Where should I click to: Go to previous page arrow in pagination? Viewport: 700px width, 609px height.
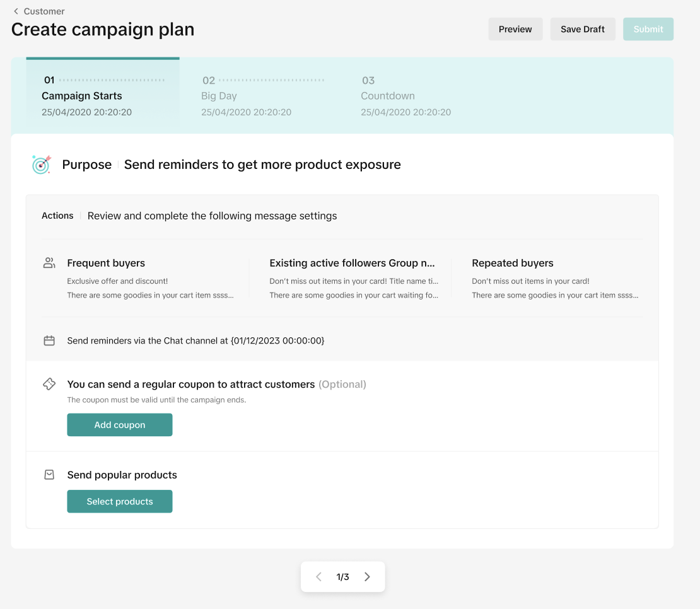(x=318, y=577)
